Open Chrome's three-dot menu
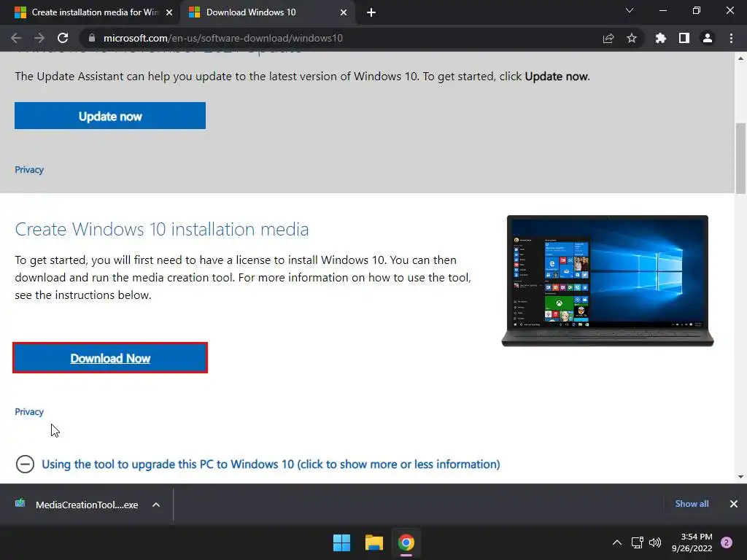 [x=731, y=38]
